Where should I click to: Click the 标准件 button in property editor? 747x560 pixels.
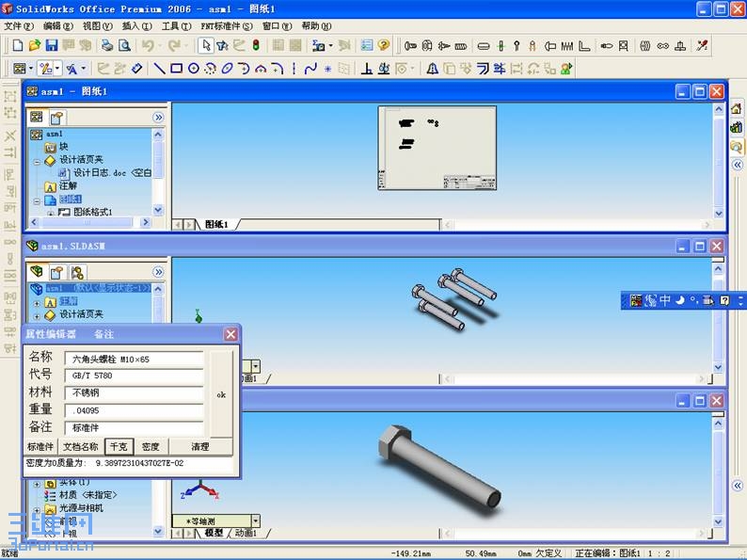40,446
